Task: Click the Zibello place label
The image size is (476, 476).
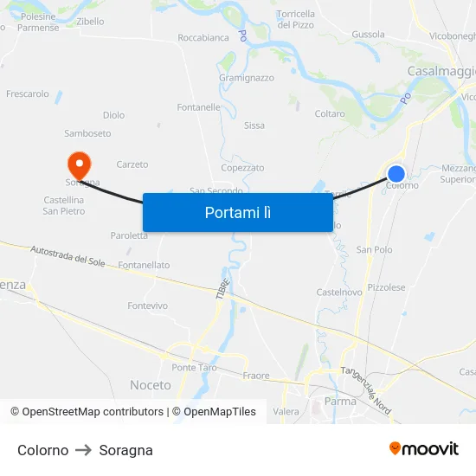Action: (90, 22)
